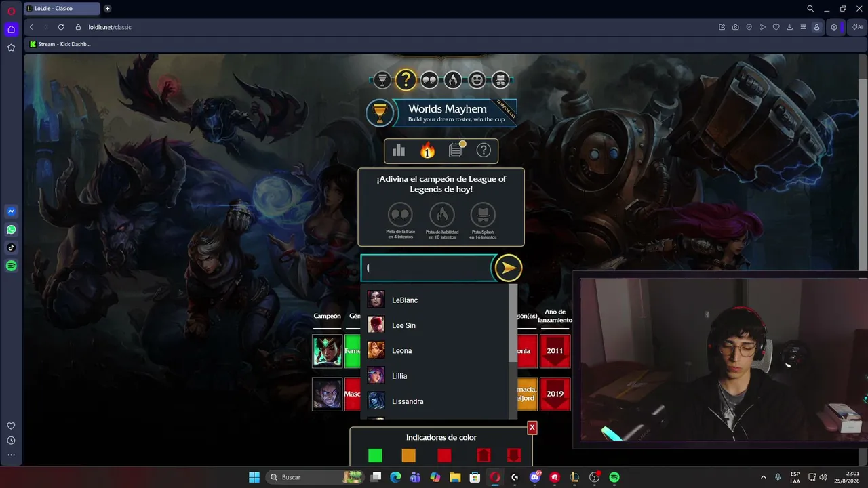Open a new browser tab

coord(107,9)
